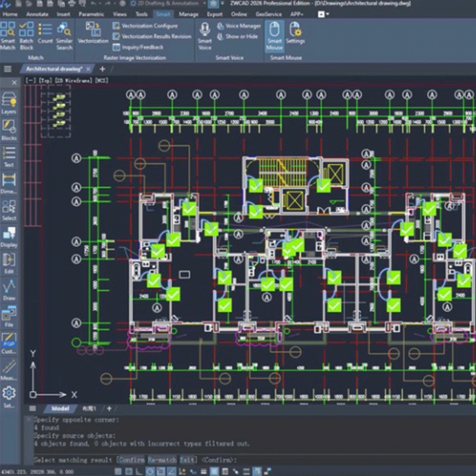The image size is (476, 476).
Task: Switch to the Annotate ribbon tab
Action: tap(37, 14)
